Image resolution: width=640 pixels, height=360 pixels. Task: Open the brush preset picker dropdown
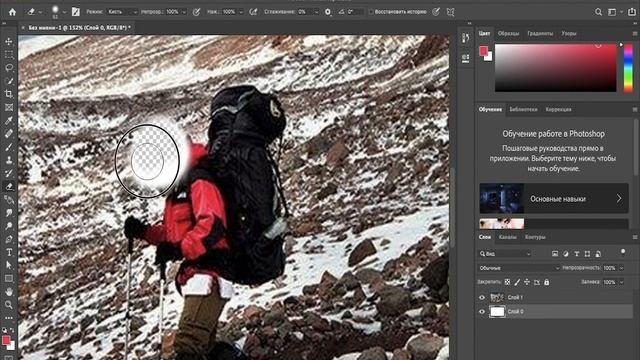64,12
